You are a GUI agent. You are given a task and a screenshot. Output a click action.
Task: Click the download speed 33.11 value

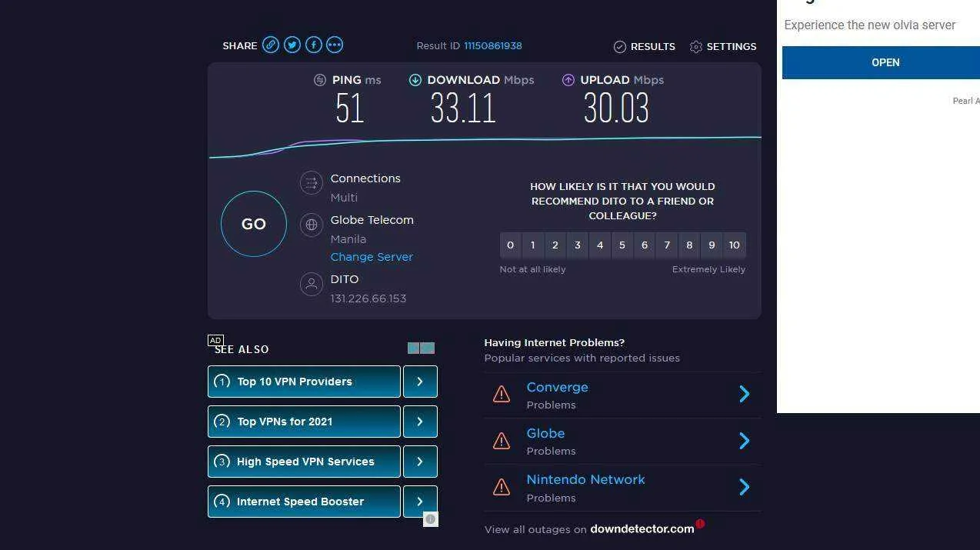click(x=463, y=108)
